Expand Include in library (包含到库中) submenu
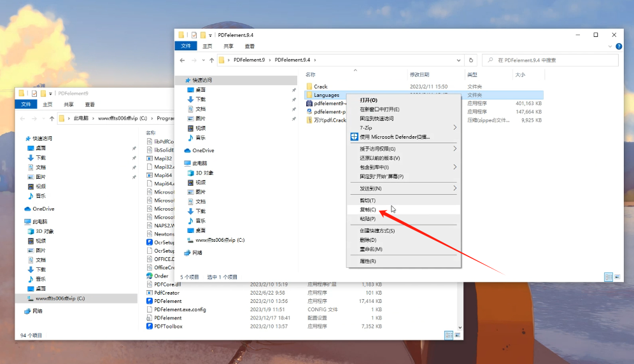The height and width of the screenshot is (364, 634). coord(455,167)
